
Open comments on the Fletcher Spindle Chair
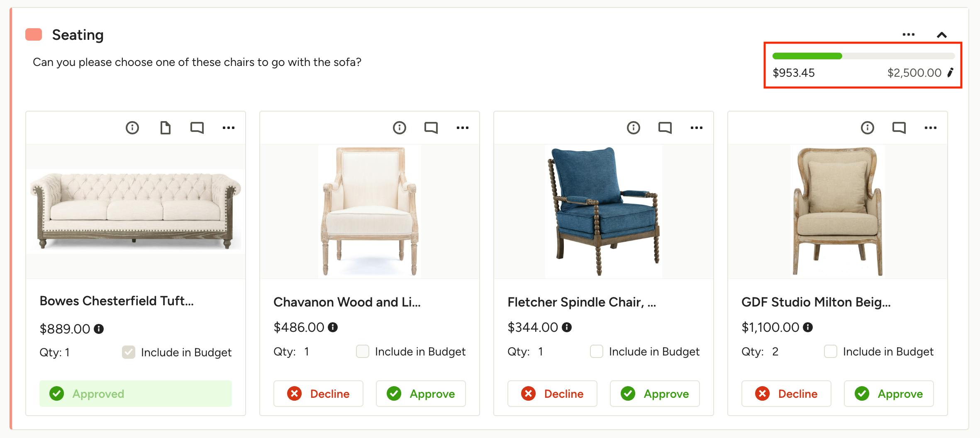tap(665, 128)
